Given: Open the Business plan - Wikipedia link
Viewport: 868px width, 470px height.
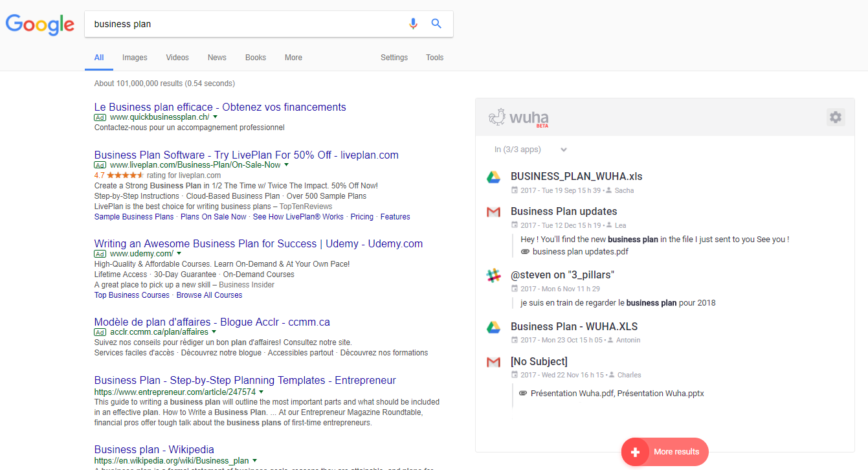Looking at the screenshot, I should pos(154,449).
